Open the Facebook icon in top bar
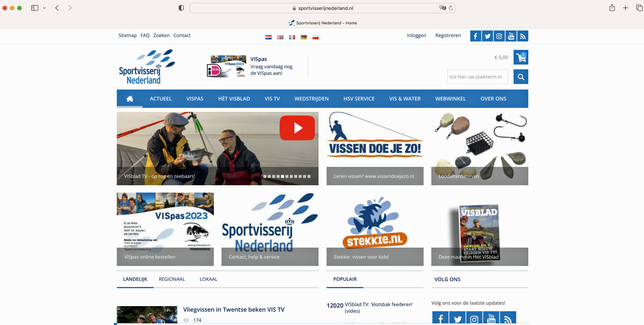This screenshot has width=644, height=325. click(x=476, y=36)
